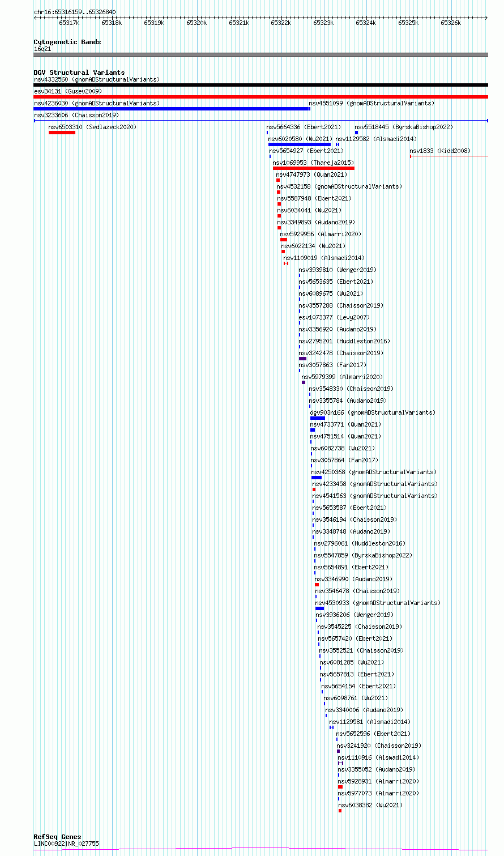Click the 16q21 cytogenetic band bar
Screen dimensions: 504x856
tap(260, 55)
